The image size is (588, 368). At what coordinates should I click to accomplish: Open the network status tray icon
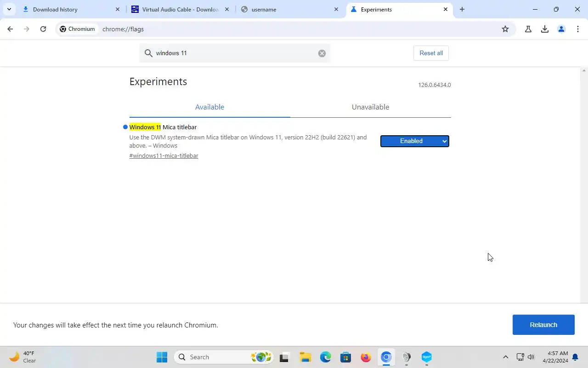tap(520, 357)
